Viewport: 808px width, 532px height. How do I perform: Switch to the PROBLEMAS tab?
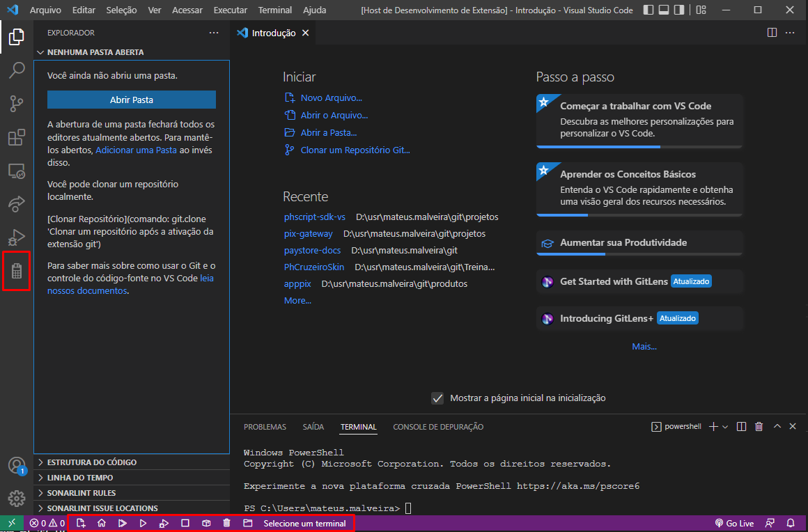[264, 426]
